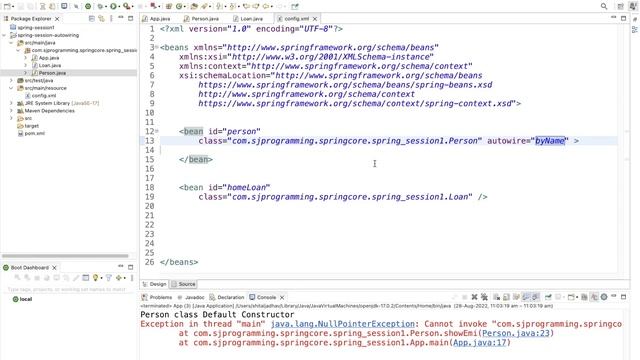The height and width of the screenshot is (360, 640).
Task: Open the Problems view tab
Action: tap(157, 297)
